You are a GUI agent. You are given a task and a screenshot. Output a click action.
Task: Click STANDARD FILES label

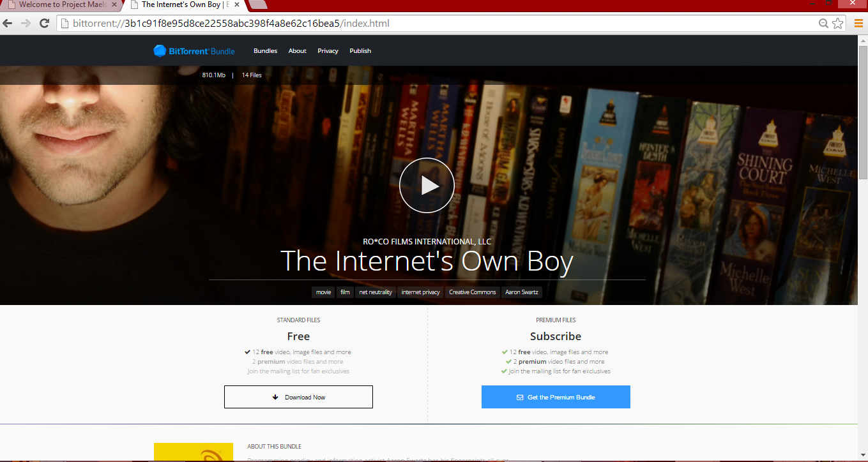(298, 320)
